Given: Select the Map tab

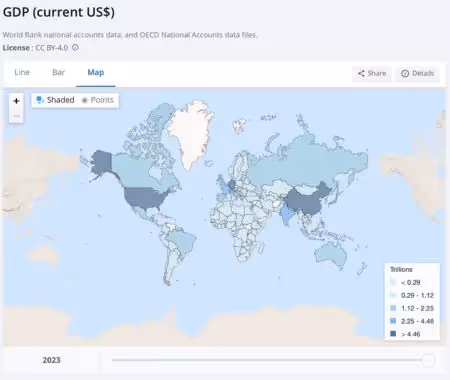Looking at the screenshot, I should (96, 73).
